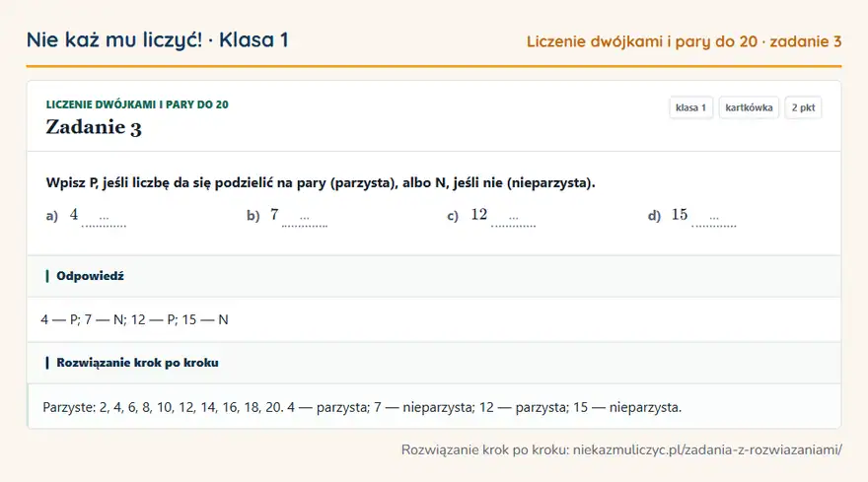This screenshot has width=868, height=482.
Task: Click the 'klasa 1' tag
Action: [690, 107]
